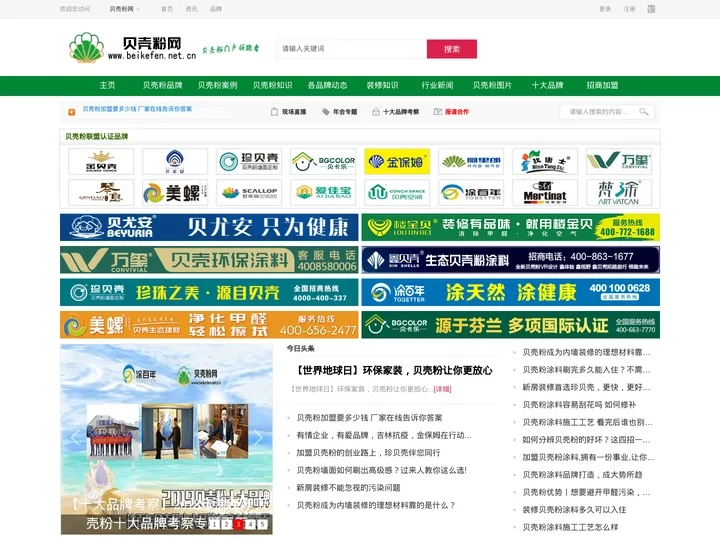The width and height of the screenshot is (720, 540).
Task: Click 品牌 link in top bar
Action: [x=216, y=9]
